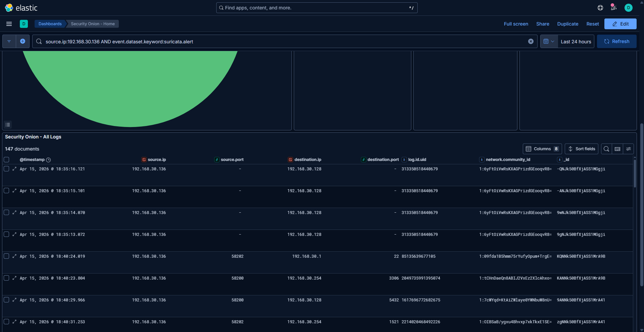Click the page vertical scrollbar
Image resolution: width=644 pixels, height=332 pixels.
642,205
